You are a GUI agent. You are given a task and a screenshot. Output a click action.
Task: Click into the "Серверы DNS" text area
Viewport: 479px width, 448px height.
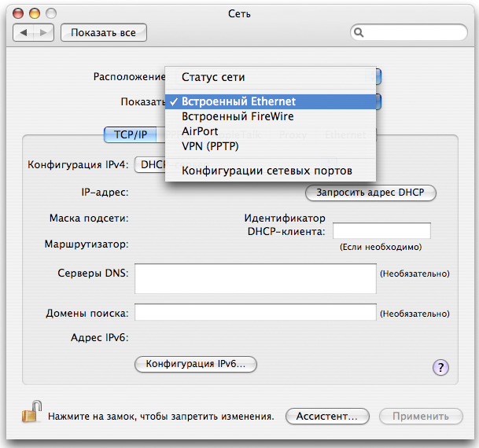pos(256,278)
